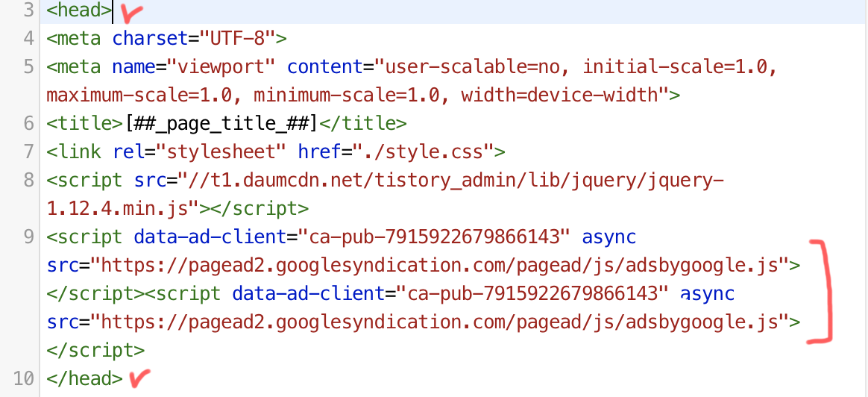Click line number 7 in the gutter
The height and width of the screenshot is (397, 868).
29,151
